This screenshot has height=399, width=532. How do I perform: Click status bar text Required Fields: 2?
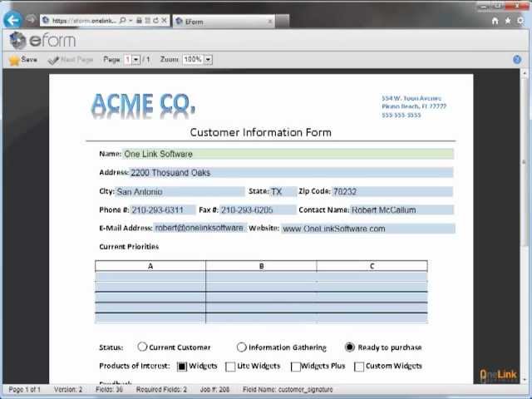click(x=161, y=390)
